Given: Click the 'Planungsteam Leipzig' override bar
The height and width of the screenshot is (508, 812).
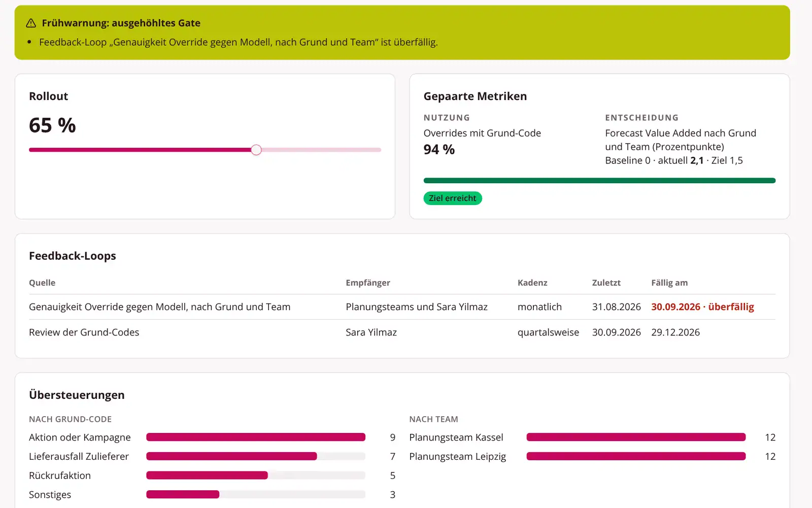Looking at the screenshot, I should point(636,456).
